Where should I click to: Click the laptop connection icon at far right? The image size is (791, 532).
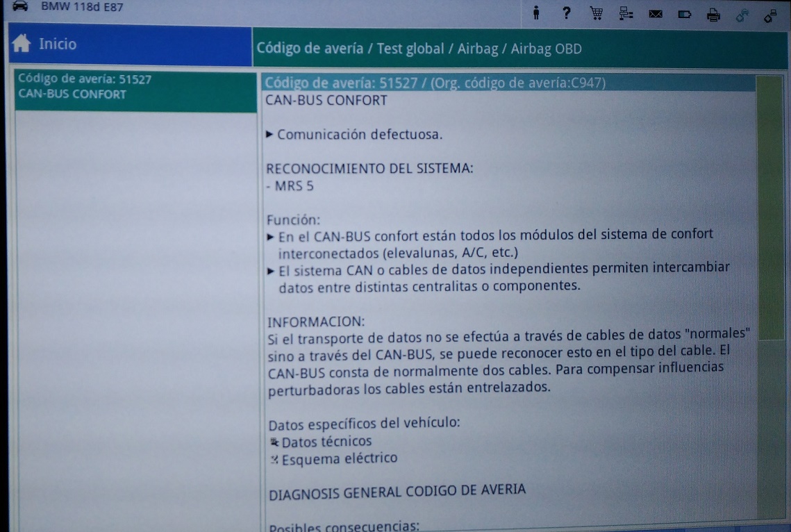[770, 14]
